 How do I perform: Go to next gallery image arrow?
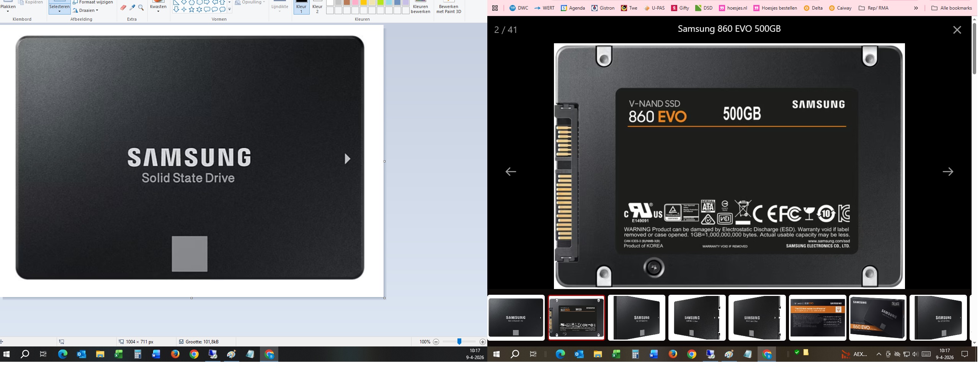[x=948, y=171]
